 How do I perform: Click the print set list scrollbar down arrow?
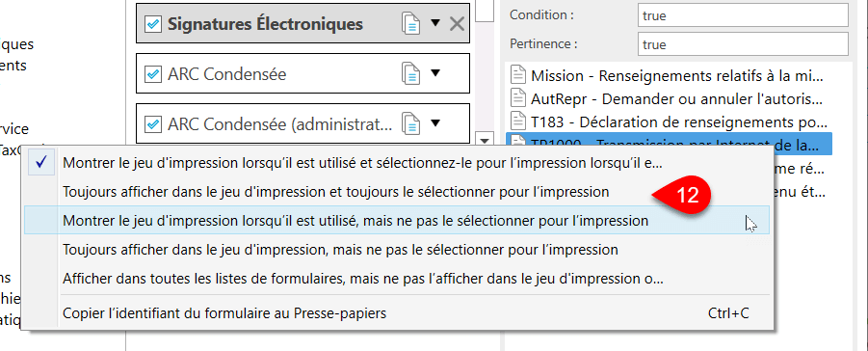pos(485,140)
